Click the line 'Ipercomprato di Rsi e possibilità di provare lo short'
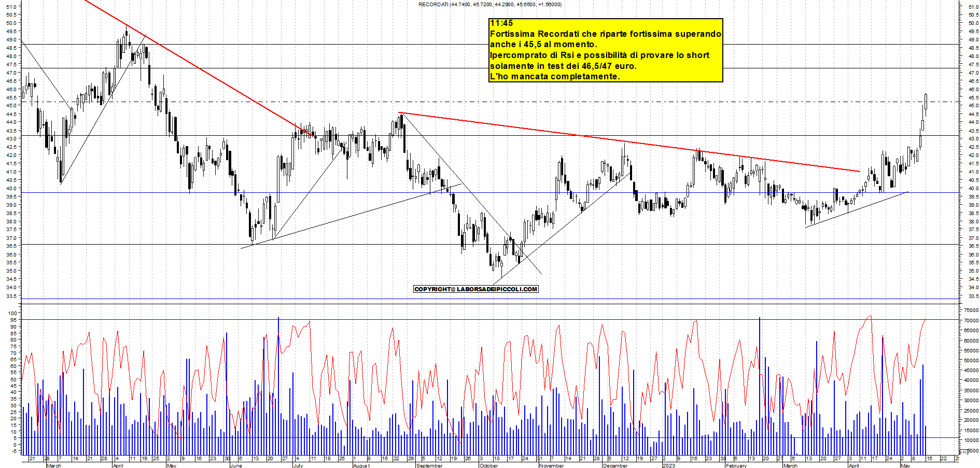Viewport: 980px width, 468px height. pos(599,55)
